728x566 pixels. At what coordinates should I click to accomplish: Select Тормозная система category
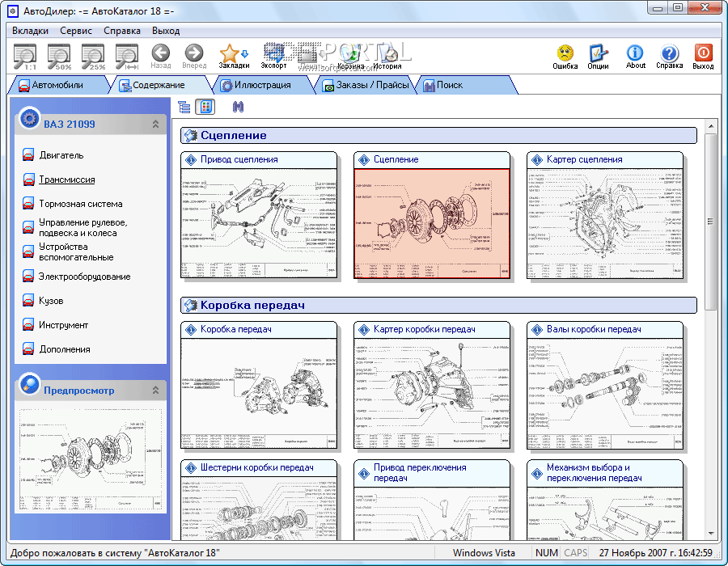81,204
